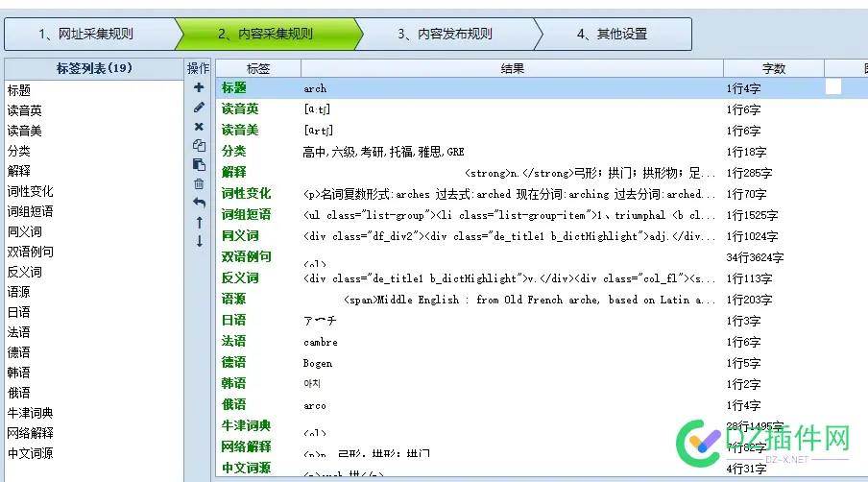This screenshot has width=868, height=482.
Task: Select 双语例句 in the left tag list
Action: (31, 252)
